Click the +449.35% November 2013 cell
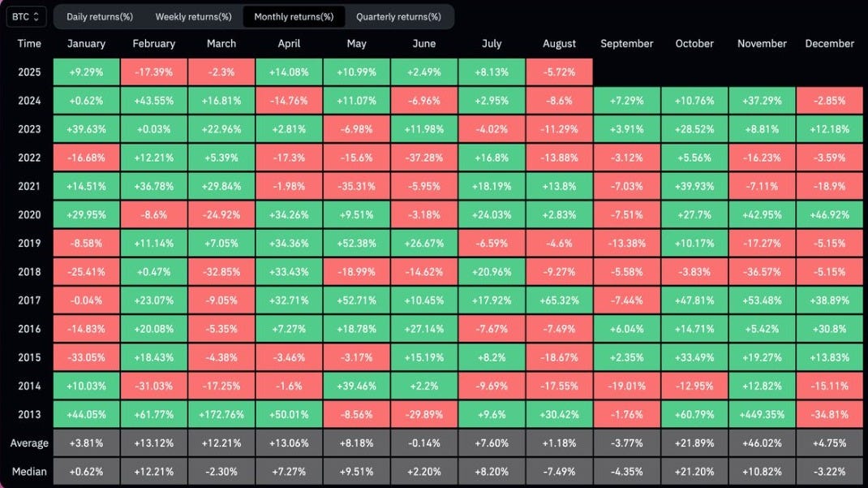Image resolution: width=868 pixels, height=488 pixels. point(762,414)
